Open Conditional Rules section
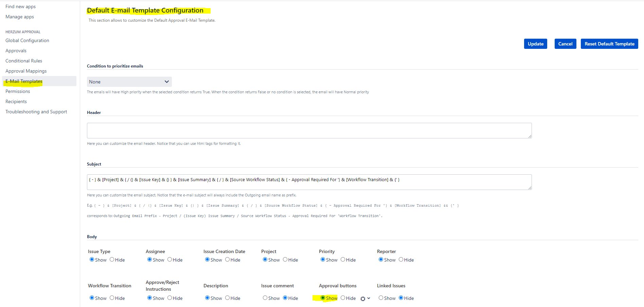The height and width of the screenshot is (307, 644). (24, 61)
